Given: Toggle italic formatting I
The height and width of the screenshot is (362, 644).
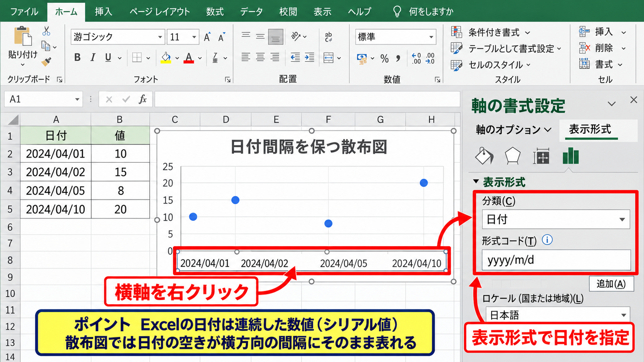Looking at the screenshot, I should tap(92, 58).
